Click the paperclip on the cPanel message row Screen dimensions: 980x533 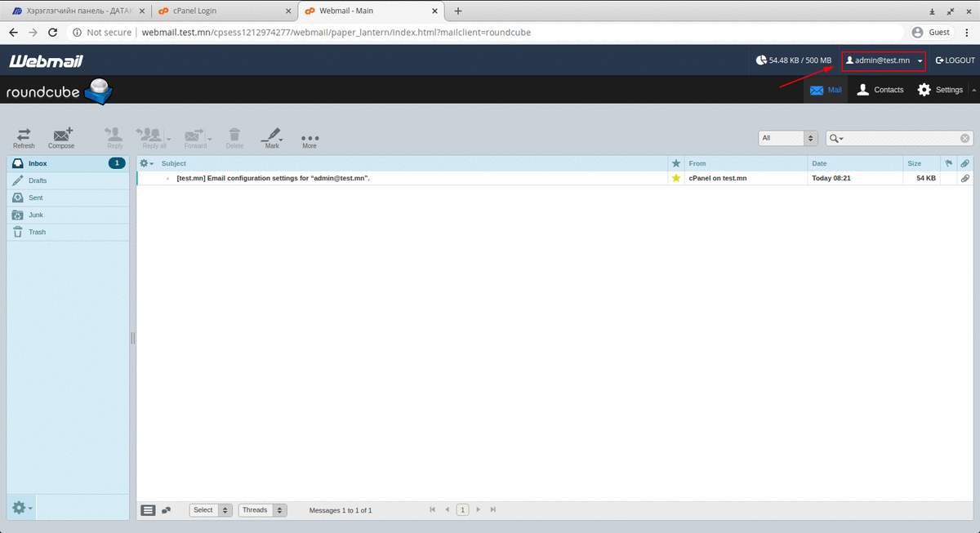964,178
